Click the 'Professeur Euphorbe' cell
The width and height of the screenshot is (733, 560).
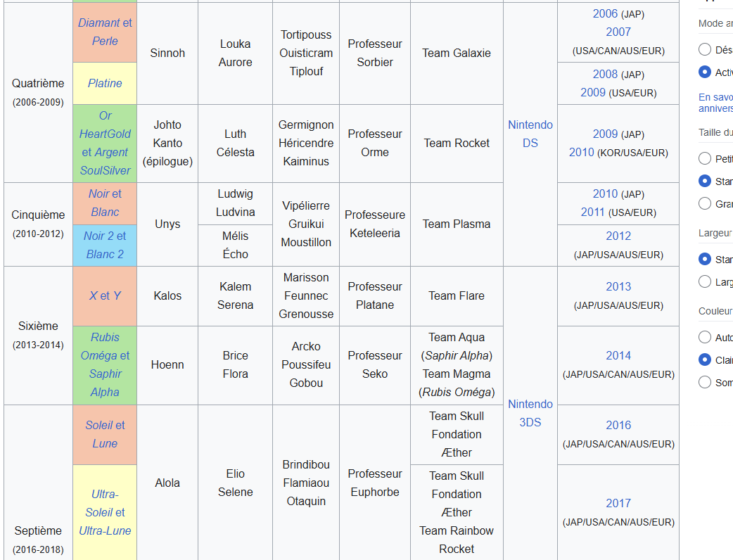coord(375,483)
